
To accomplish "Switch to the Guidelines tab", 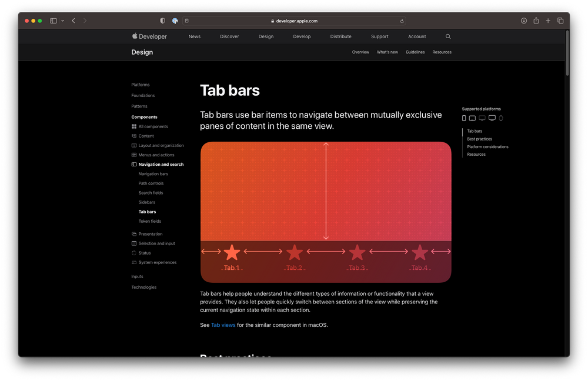I will (x=415, y=52).
